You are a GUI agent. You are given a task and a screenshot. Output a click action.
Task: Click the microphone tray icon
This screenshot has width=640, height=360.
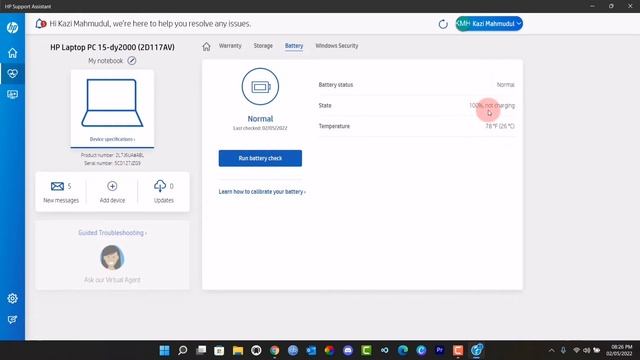click(563, 350)
